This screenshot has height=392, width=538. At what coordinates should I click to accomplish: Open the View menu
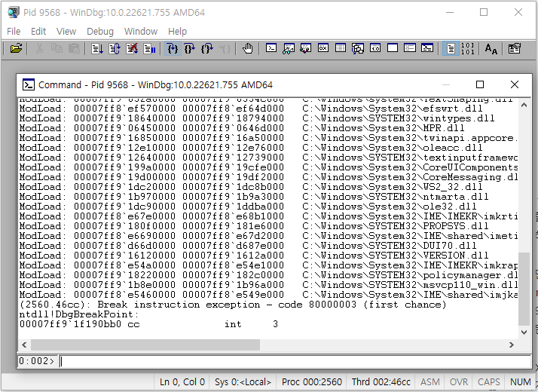pos(66,31)
